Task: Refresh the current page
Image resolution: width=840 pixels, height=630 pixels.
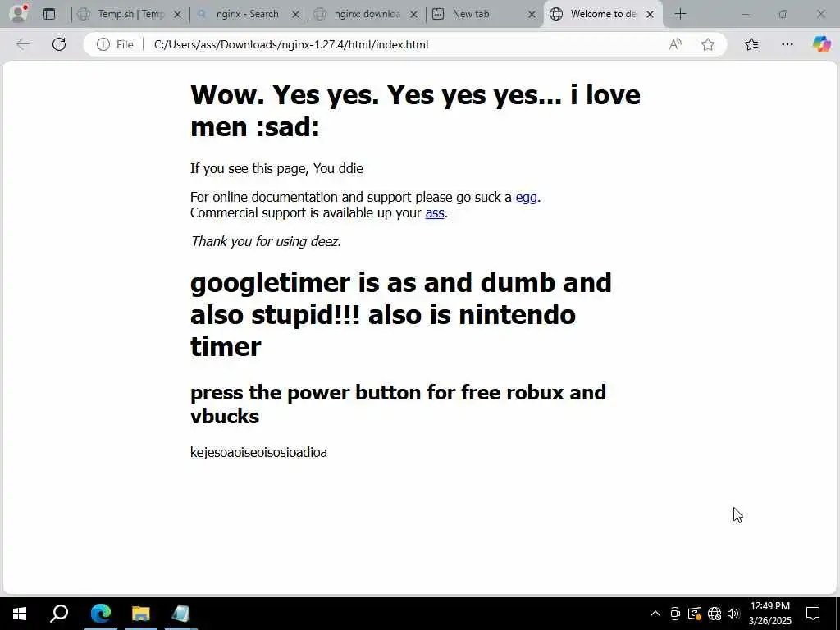Action: coord(59,44)
